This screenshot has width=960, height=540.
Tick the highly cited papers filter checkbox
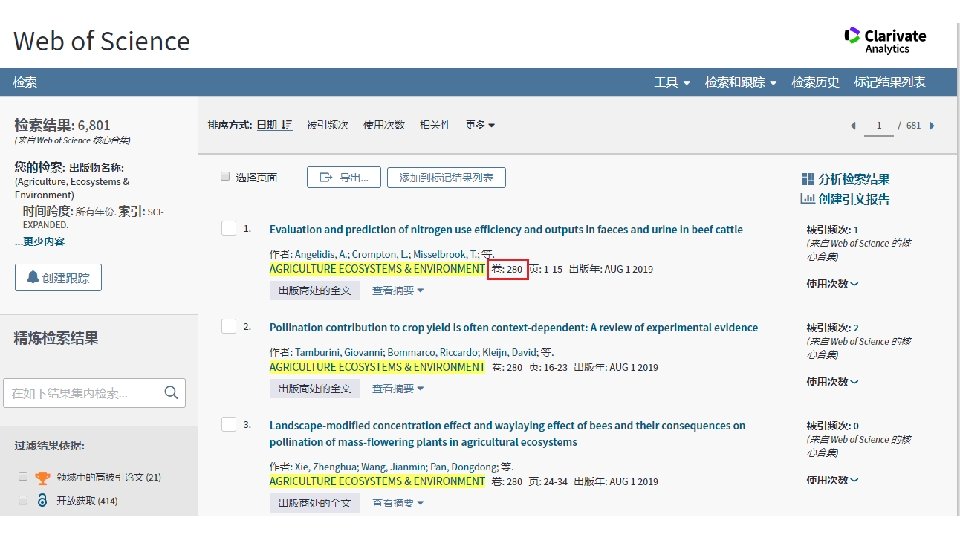pyautogui.click(x=23, y=476)
